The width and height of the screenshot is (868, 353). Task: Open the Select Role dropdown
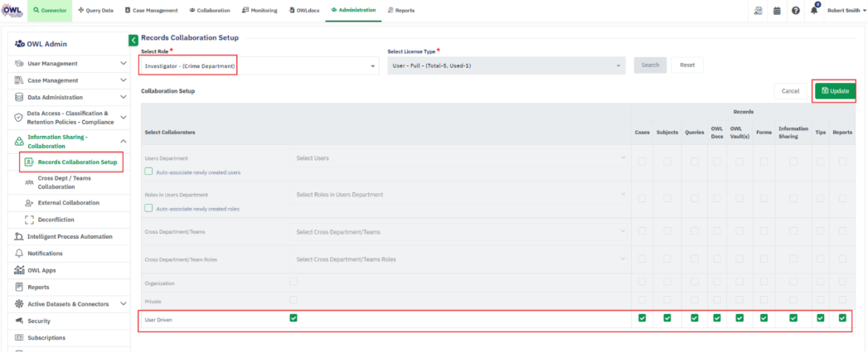pyautogui.click(x=259, y=65)
